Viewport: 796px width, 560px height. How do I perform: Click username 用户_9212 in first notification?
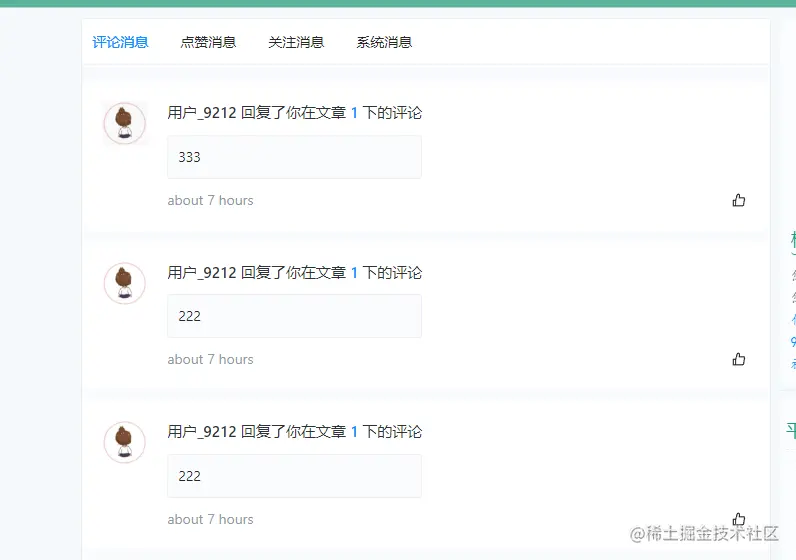pyautogui.click(x=202, y=113)
